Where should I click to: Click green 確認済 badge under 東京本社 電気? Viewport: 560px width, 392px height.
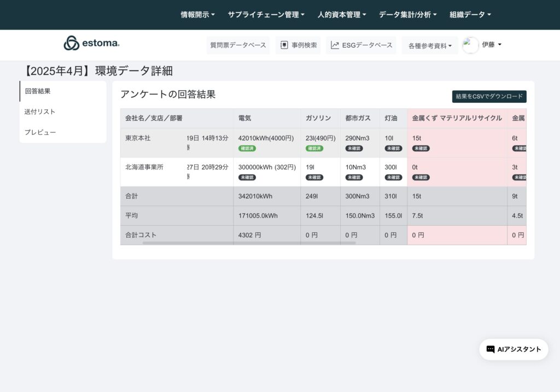(247, 148)
